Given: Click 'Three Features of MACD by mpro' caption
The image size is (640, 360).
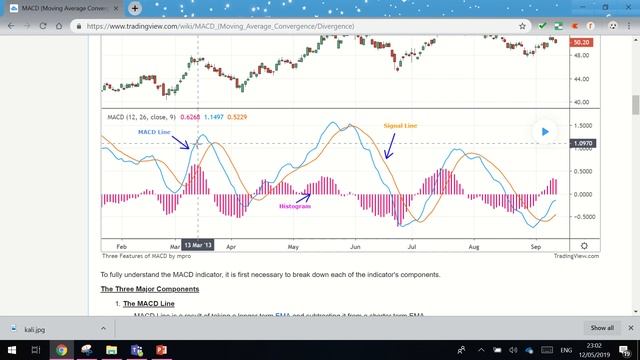Looking at the screenshot, I should point(147,256).
